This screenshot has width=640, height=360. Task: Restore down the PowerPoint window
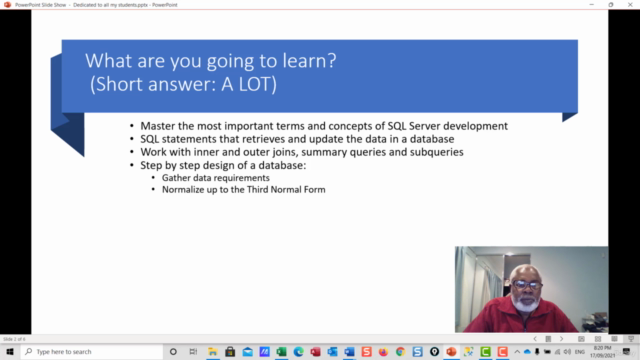611,4
